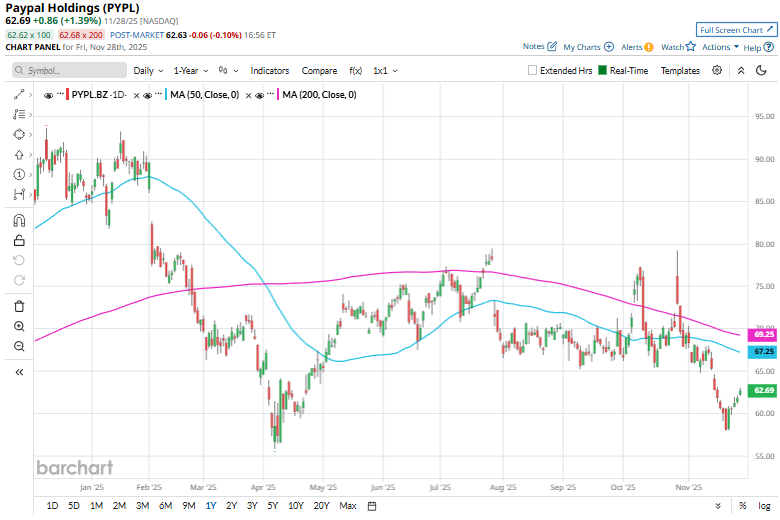Screen dimensions: 780x520
Task: Switch to dark mode moon icon
Action: (x=764, y=70)
